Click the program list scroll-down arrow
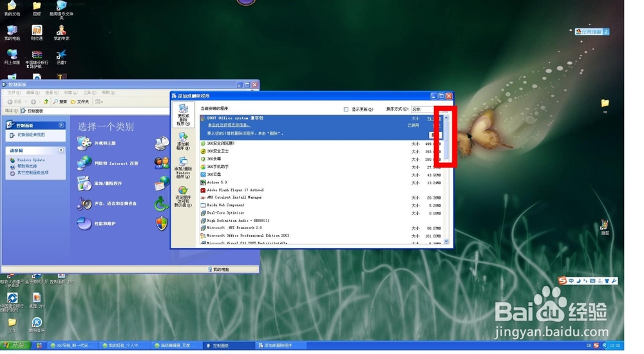The image size is (644, 354). 446,241
